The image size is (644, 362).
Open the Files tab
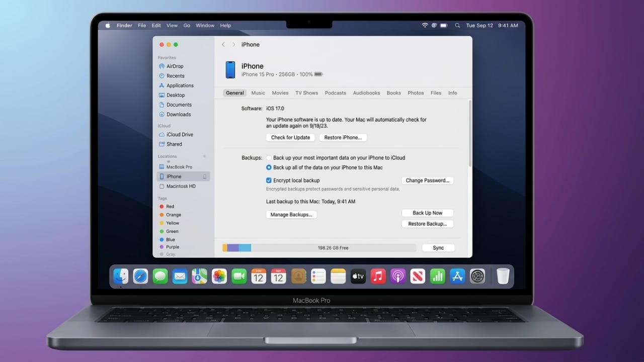pyautogui.click(x=436, y=93)
